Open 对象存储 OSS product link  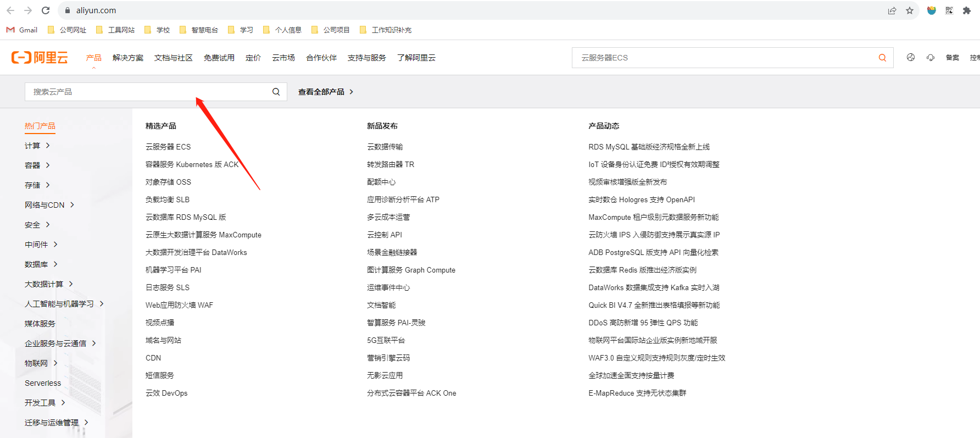[x=168, y=182]
